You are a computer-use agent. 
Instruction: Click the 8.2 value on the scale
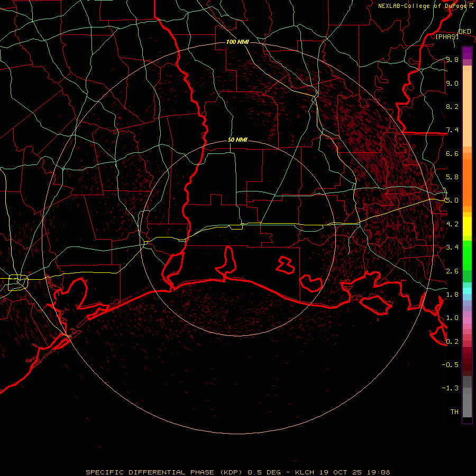(452, 106)
